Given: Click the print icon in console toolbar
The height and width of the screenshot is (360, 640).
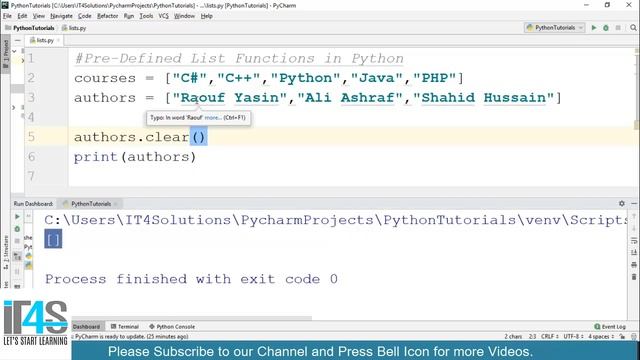Looking at the screenshot, I should [x=634, y=265].
